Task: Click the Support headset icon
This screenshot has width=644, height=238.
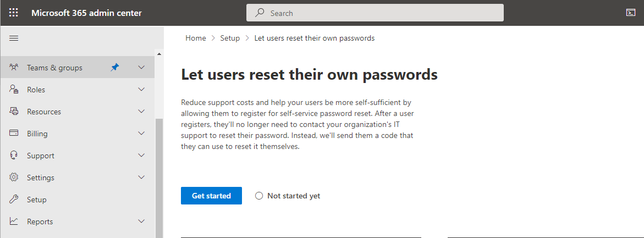Action: pyautogui.click(x=14, y=155)
